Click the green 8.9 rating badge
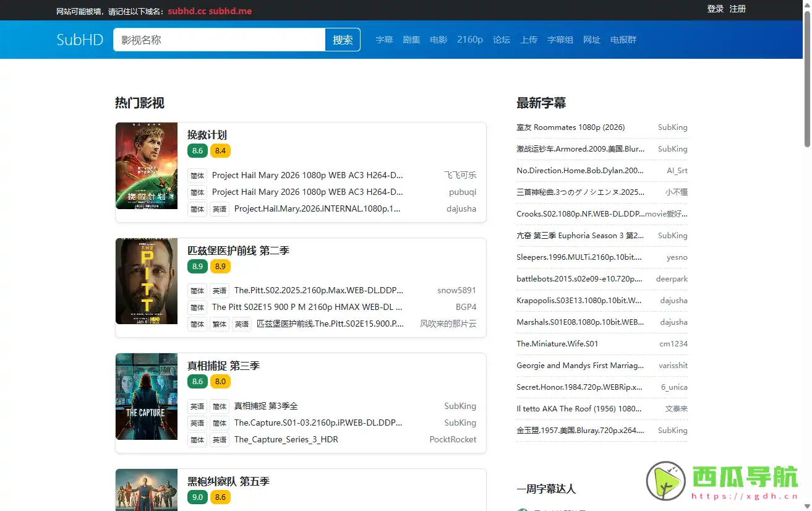This screenshot has height=511, width=812. 197,266
